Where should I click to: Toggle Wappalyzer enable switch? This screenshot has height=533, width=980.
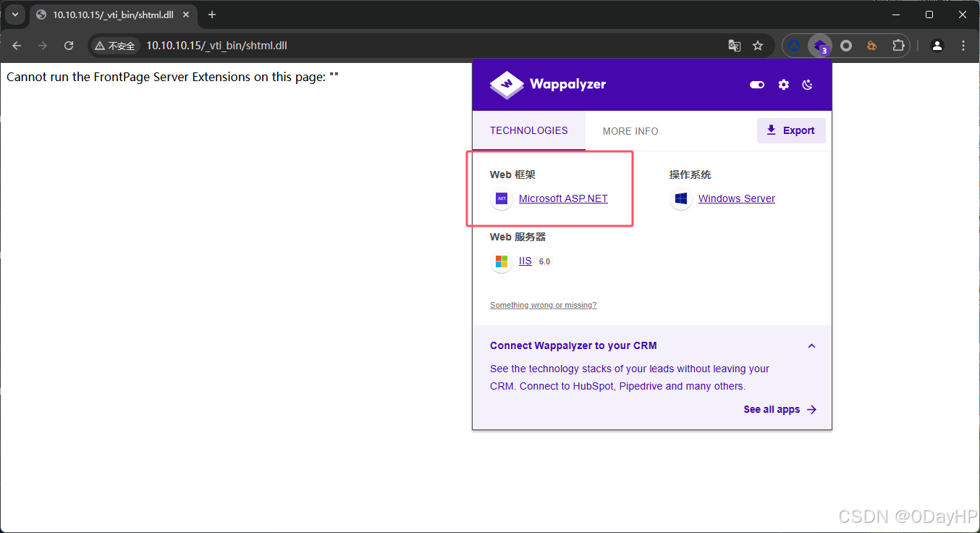click(757, 85)
